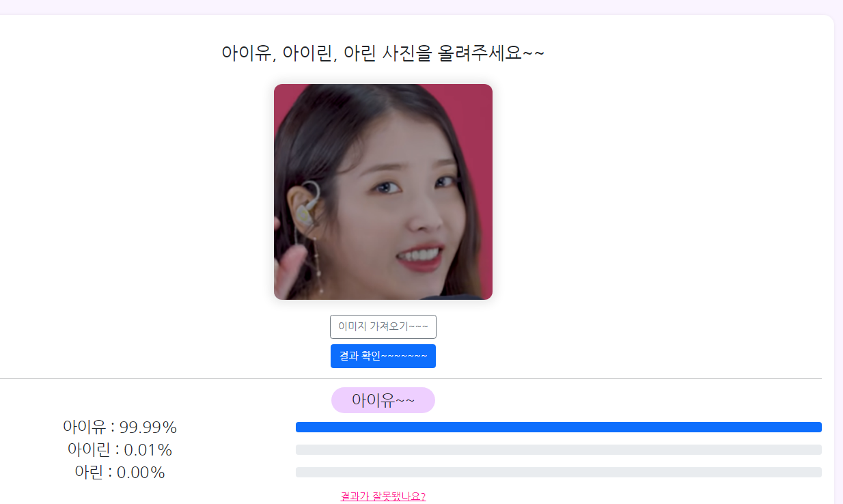The image size is (843, 504).
Task: Click the gray 아린 progress bar
Action: 559,473
